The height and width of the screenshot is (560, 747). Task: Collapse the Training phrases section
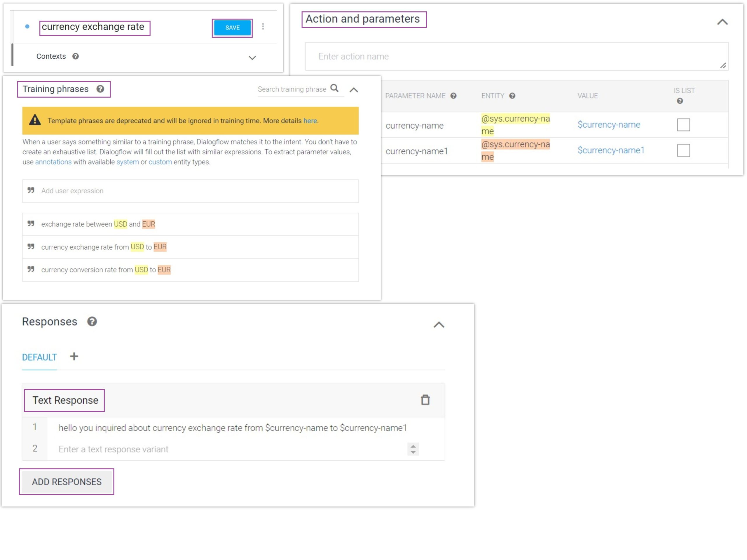tap(354, 90)
